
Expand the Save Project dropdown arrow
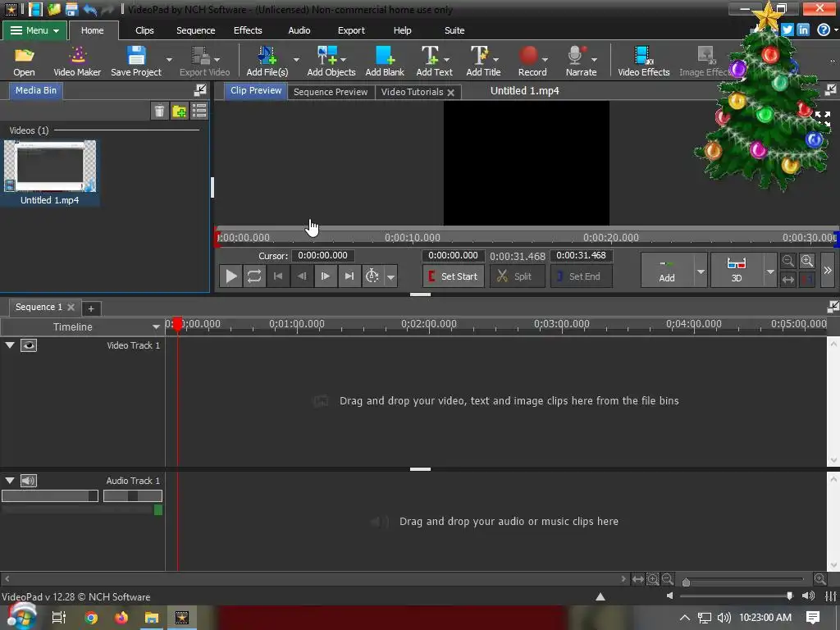[x=169, y=59]
